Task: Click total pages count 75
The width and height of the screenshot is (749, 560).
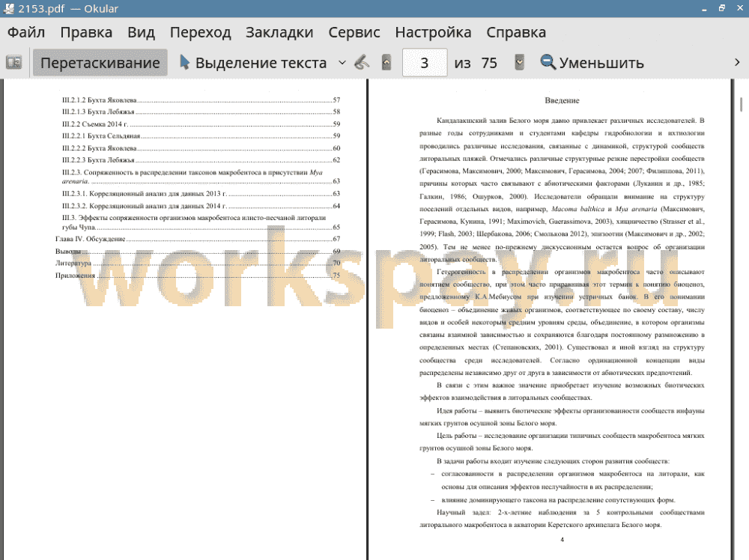Action: click(489, 63)
